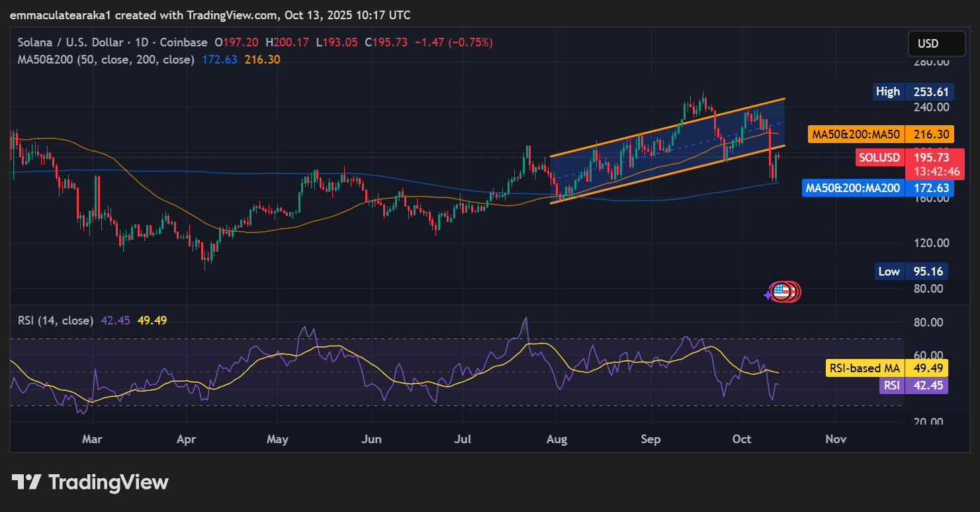Click the Low 95.16 price label
Image resolution: width=980 pixels, height=512 pixels.
(911, 271)
